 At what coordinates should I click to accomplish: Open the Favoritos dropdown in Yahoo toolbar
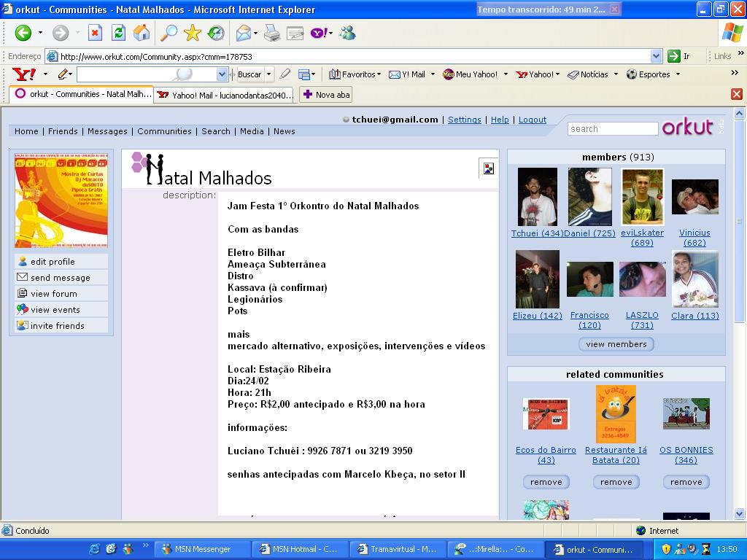pos(355,74)
